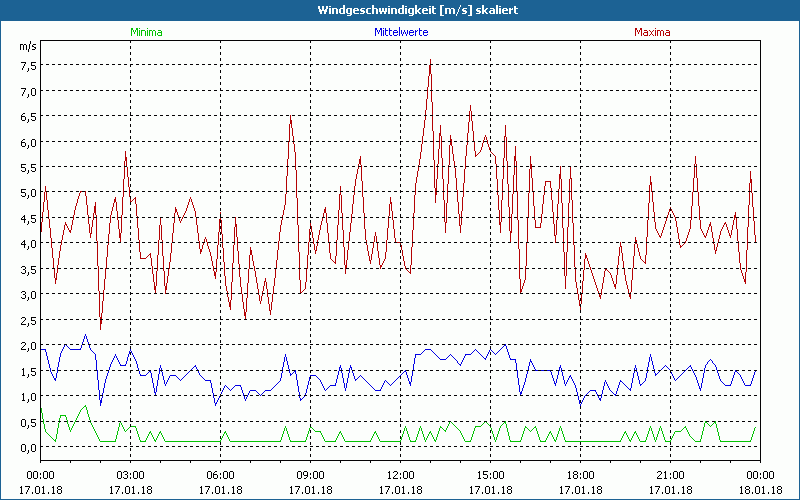Click the 03:00 time axis label
Viewport: 800px width, 500px height.
pyautogui.click(x=130, y=475)
